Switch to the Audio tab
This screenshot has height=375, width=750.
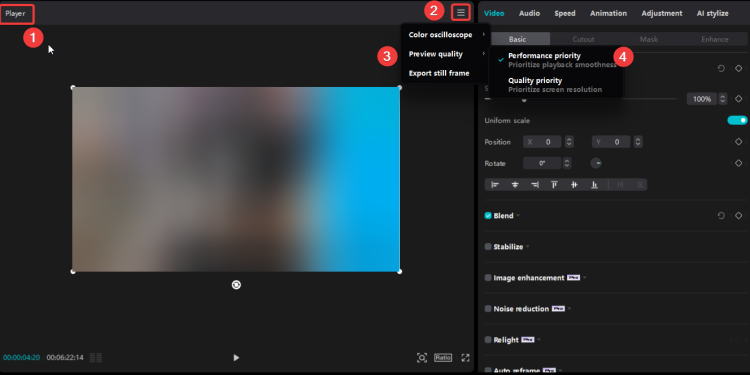(x=529, y=13)
